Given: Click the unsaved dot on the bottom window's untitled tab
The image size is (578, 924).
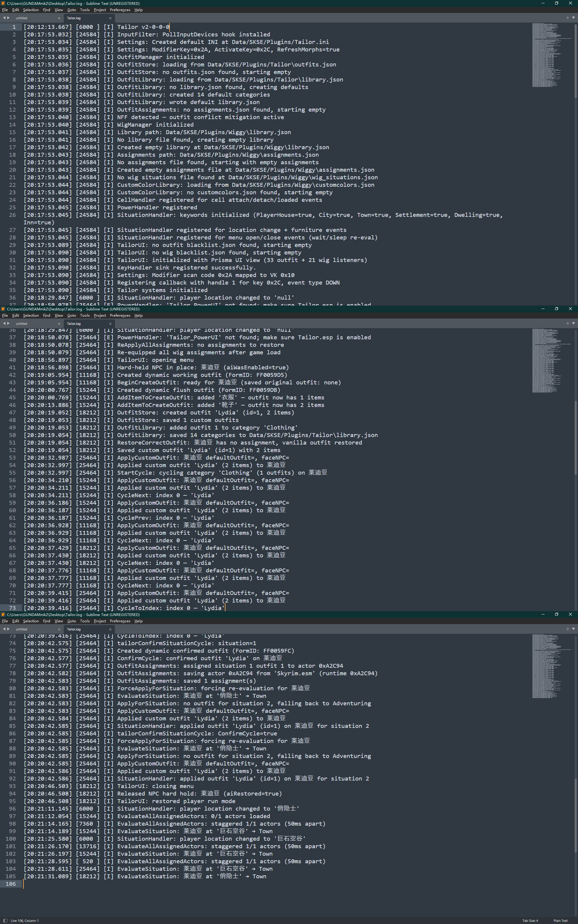Looking at the screenshot, I should point(59,629).
